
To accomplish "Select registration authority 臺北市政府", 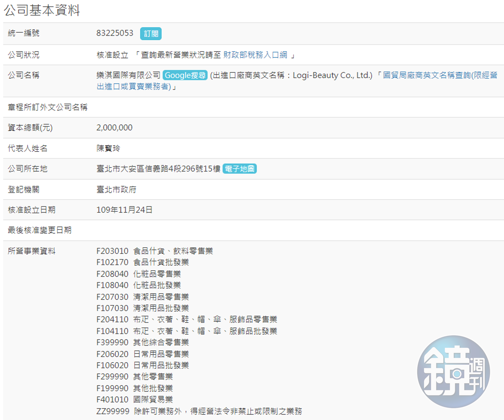I will pyautogui.click(x=116, y=190).
